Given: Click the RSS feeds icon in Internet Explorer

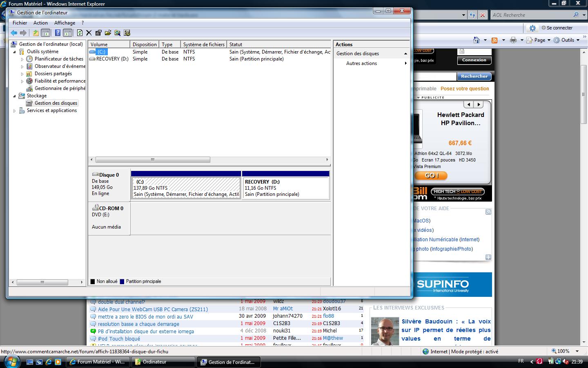Looking at the screenshot, I should point(494,40).
